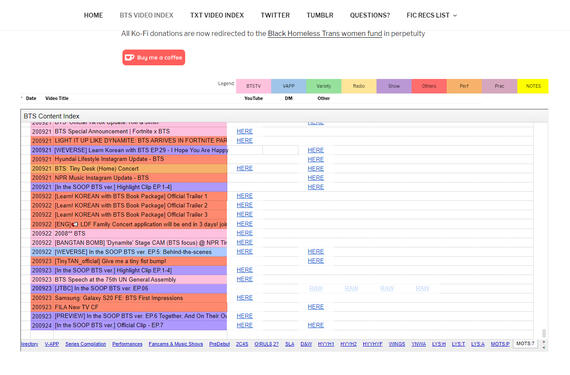
Task: Switch to the D&W sheet tab
Action: [306, 344]
